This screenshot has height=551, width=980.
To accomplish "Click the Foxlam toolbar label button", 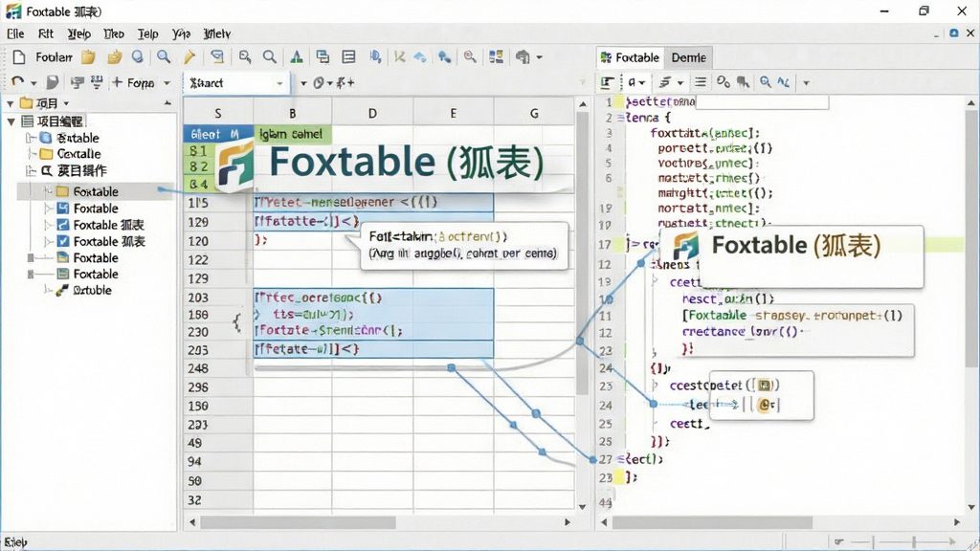I will pyautogui.click(x=54, y=57).
